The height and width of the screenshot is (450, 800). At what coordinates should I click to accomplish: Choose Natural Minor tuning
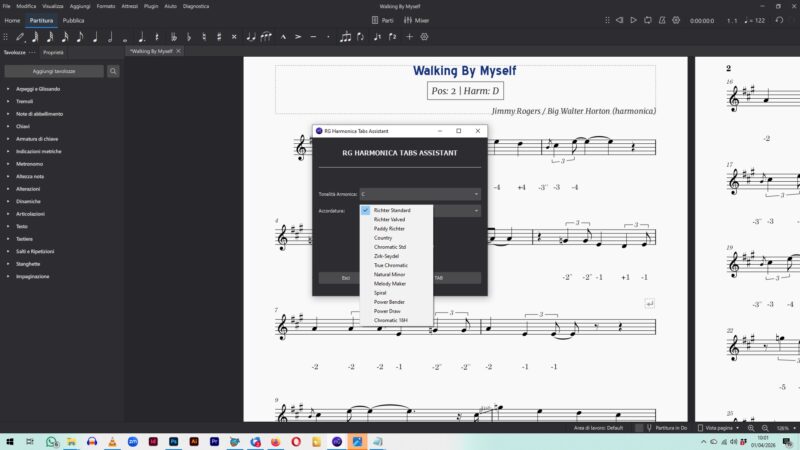396,274
